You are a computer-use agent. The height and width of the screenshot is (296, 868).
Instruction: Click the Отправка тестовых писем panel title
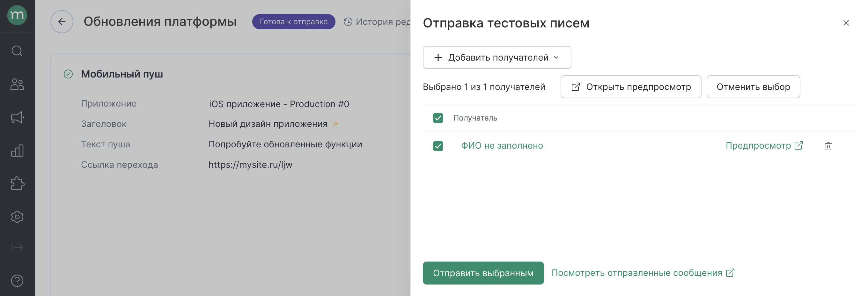(x=506, y=23)
